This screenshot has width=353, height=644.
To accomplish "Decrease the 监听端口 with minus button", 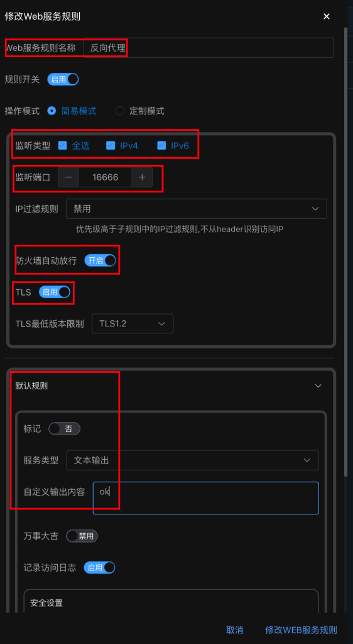I will 69,177.
